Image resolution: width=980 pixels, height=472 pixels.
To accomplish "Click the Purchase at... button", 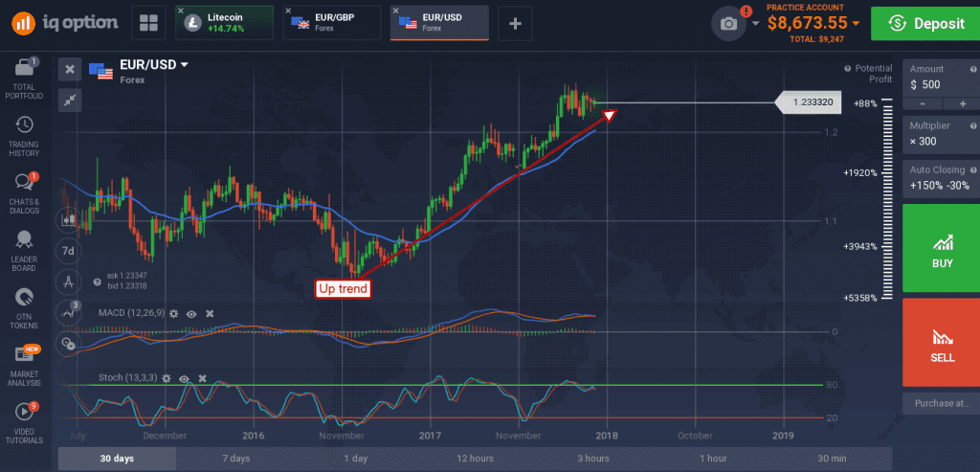I will 942,403.
